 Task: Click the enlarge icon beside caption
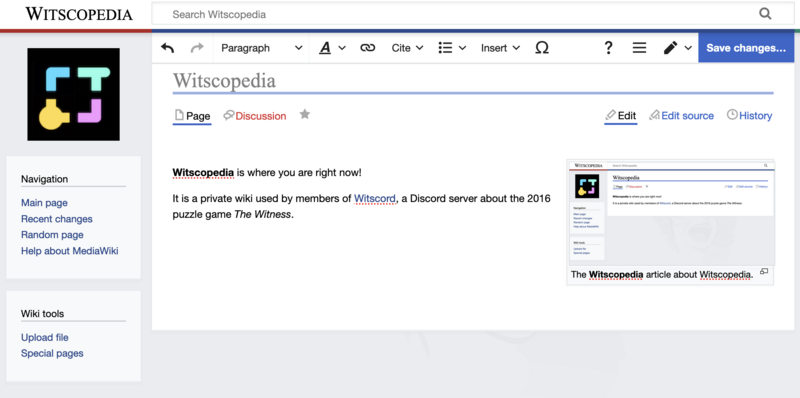pyautogui.click(x=764, y=271)
